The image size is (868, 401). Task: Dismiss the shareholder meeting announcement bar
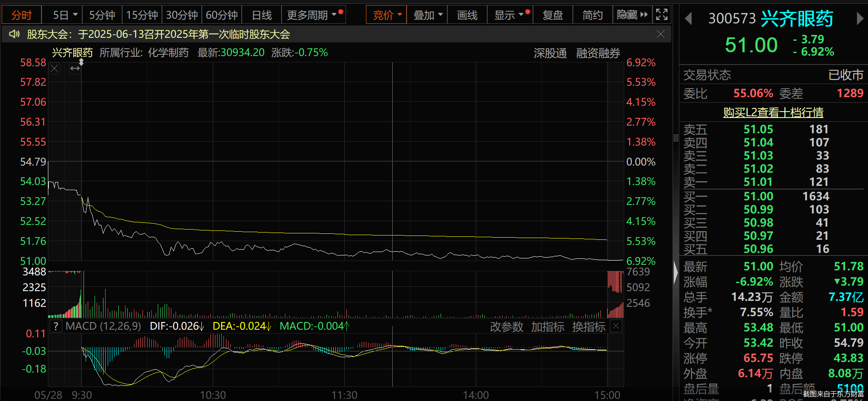tap(660, 34)
